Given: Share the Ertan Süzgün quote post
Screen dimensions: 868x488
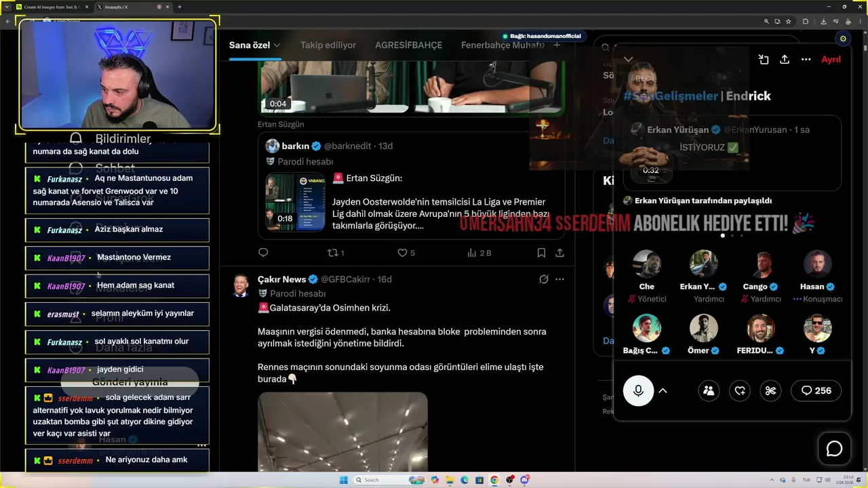Looking at the screenshot, I should (559, 253).
